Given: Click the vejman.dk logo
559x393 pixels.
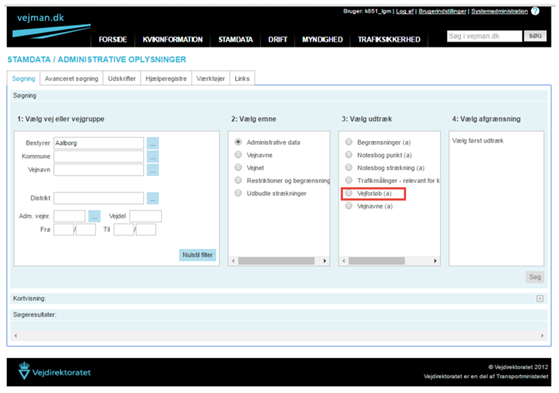Looking at the screenshot, I should [x=51, y=26].
